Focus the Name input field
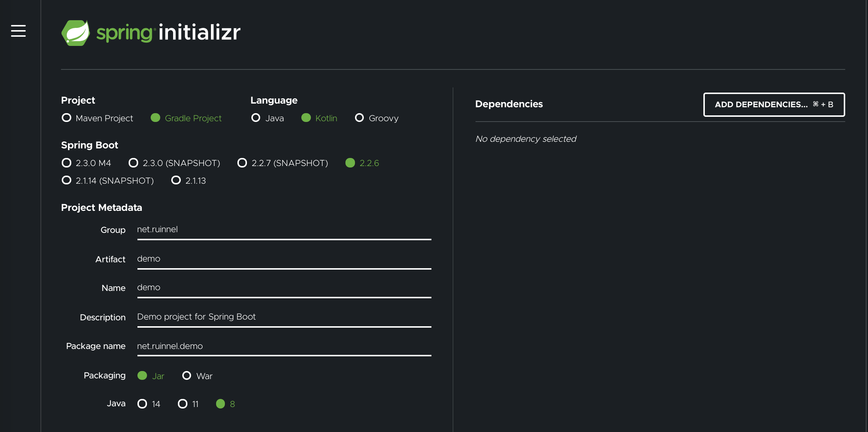This screenshot has height=432, width=868. [284, 288]
